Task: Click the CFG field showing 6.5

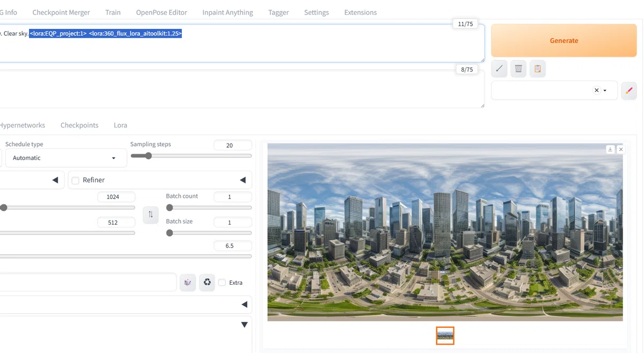Action: click(232, 246)
